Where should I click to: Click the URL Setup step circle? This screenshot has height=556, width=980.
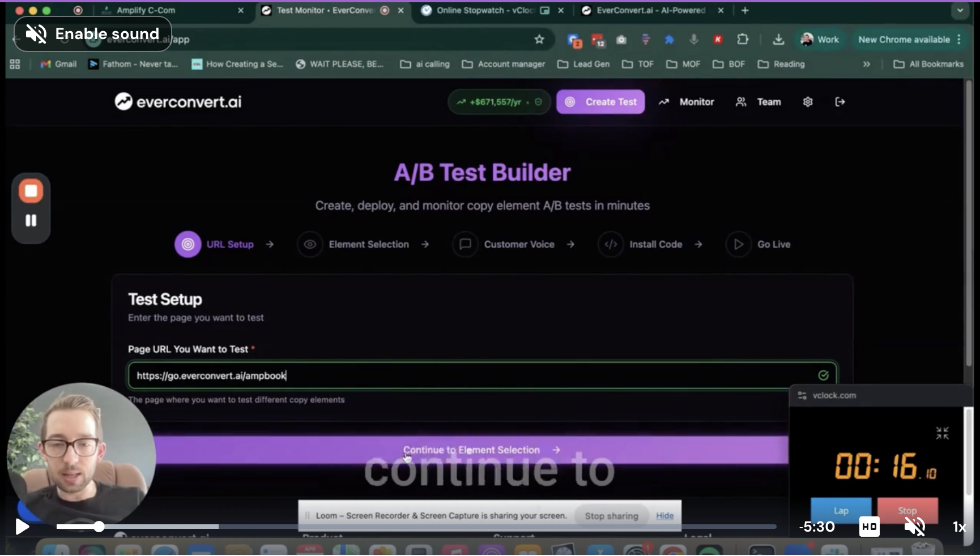188,244
